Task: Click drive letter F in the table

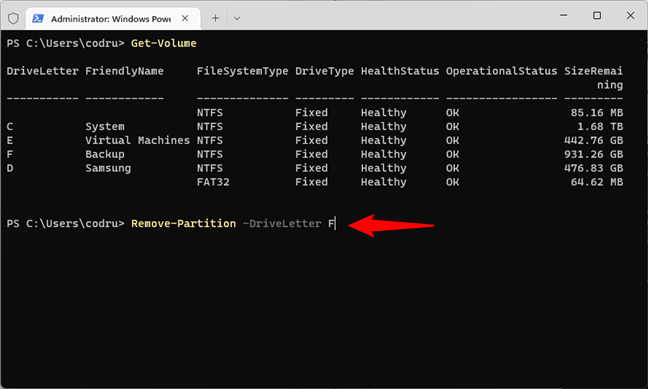Action: click(10, 154)
